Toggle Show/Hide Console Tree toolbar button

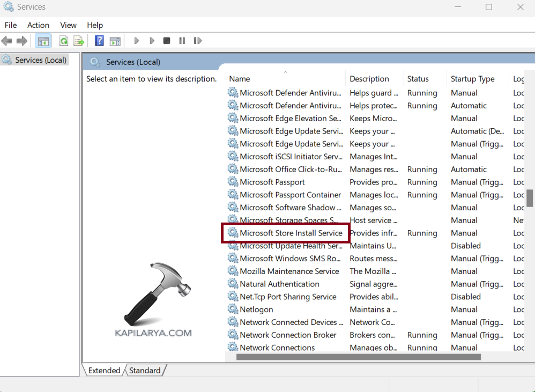(x=43, y=41)
